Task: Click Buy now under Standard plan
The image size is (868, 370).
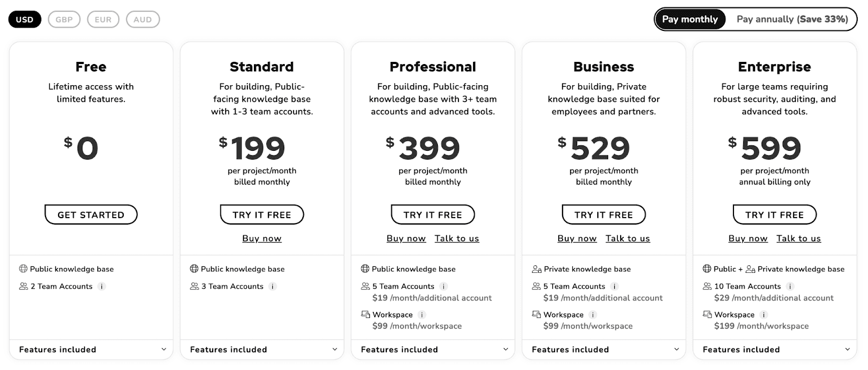Action: pyautogui.click(x=262, y=238)
